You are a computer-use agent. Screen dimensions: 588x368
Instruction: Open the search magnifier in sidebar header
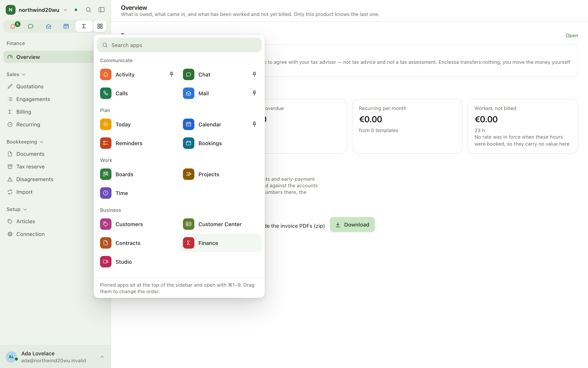click(88, 10)
